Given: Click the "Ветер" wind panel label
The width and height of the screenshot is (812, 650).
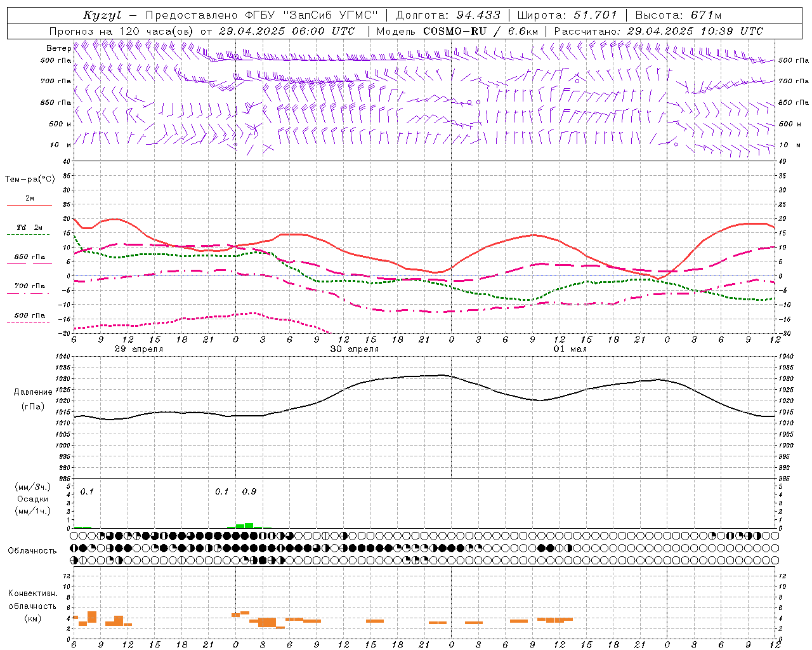Looking at the screenshot, I should point(58,48).
